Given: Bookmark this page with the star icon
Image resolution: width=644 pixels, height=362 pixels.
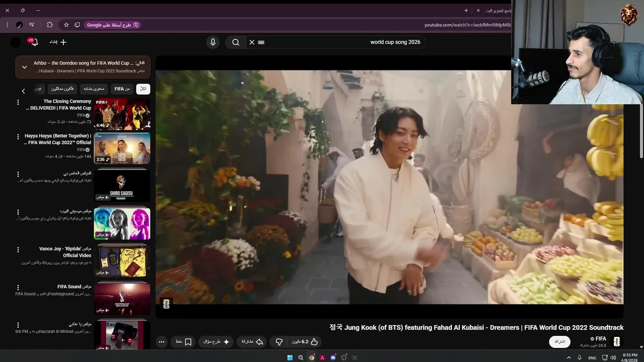Looking at the screenshot, I should (66, 25).
